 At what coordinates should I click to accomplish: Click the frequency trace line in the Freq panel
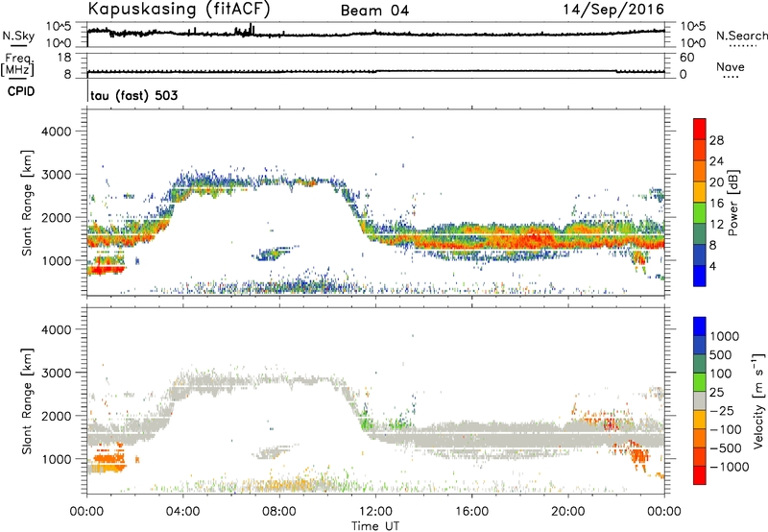coord(375,71)
